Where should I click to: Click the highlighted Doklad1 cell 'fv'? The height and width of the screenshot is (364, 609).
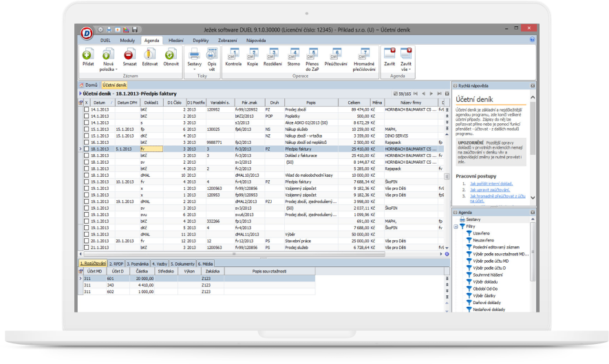(x=151, y=149)
